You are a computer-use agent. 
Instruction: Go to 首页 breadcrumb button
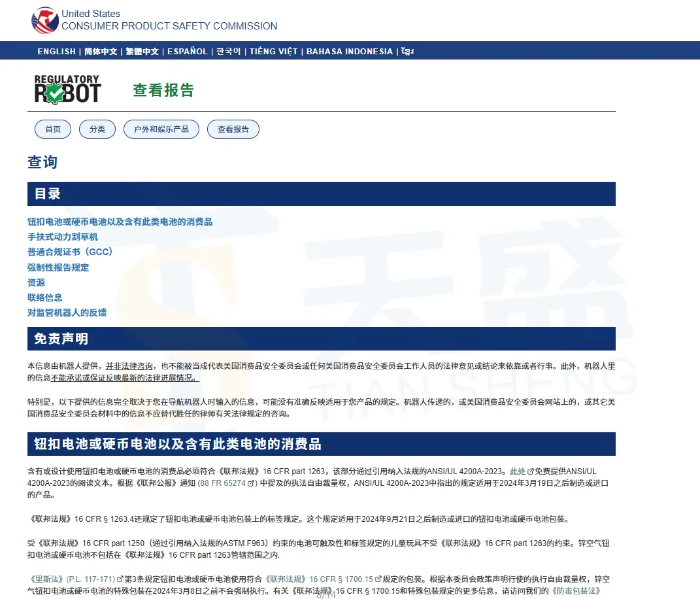click(53, 129)
